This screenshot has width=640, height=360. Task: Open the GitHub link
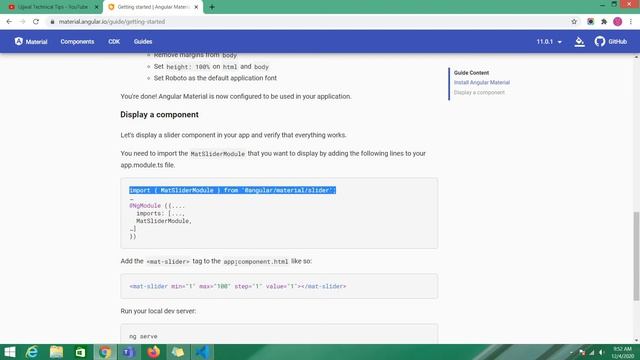tap(611, 42)
